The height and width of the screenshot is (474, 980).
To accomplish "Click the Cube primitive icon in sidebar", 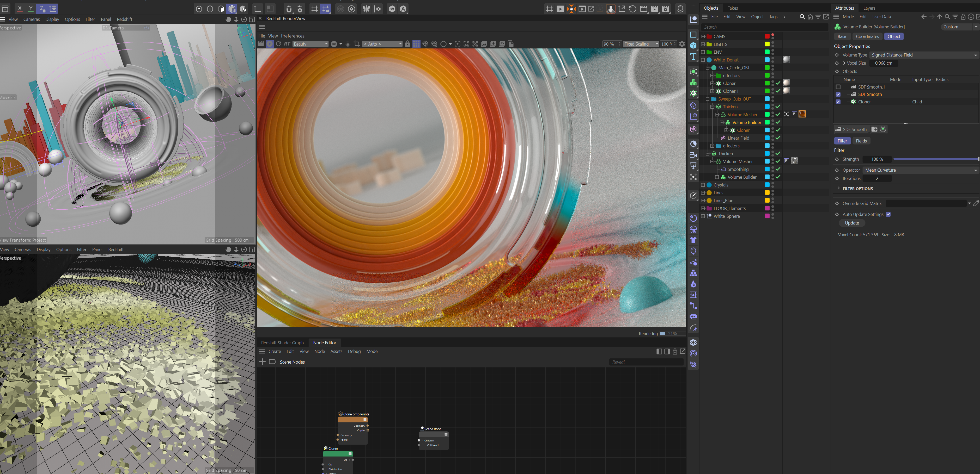I will pyautogui.click(x=693, y=46).
